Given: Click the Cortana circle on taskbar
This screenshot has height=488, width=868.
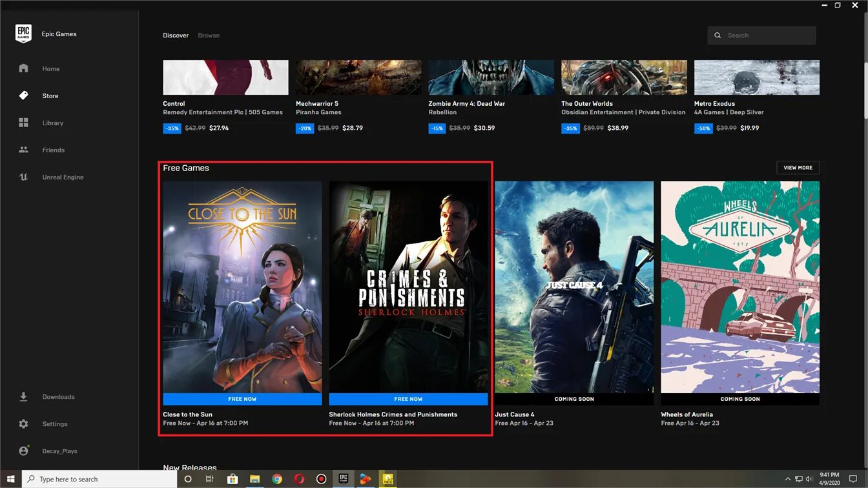Looking at the screenshot, I should click(188, 479).
